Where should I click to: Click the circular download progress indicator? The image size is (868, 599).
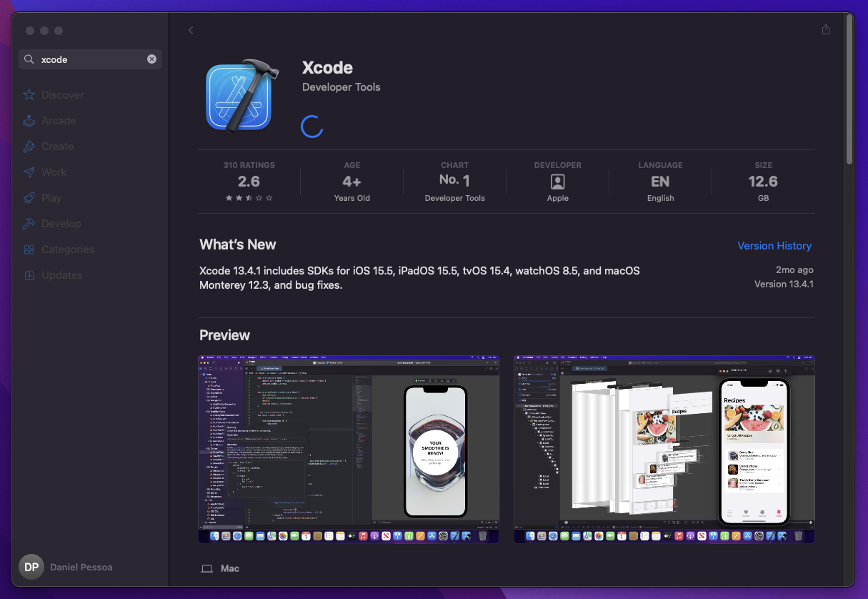pyautogui.click(x=312, y=127)
